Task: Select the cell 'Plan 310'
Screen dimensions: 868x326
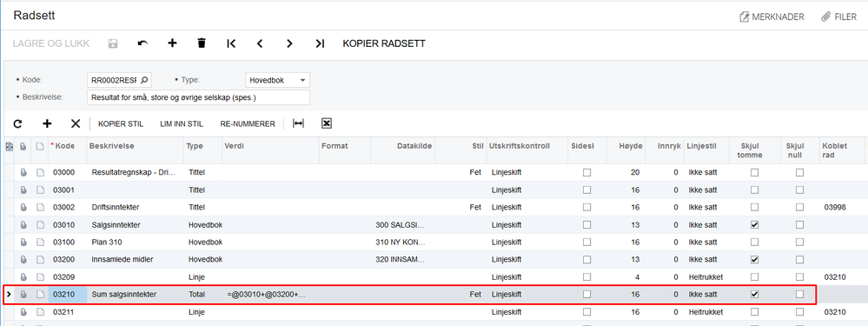Action: (107, 242)
